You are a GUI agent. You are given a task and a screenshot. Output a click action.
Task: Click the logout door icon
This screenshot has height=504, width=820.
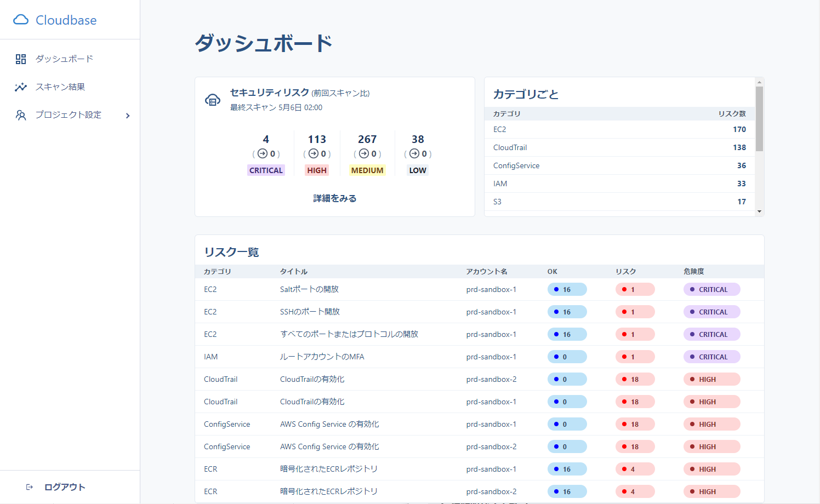click(x=30, y=487)
